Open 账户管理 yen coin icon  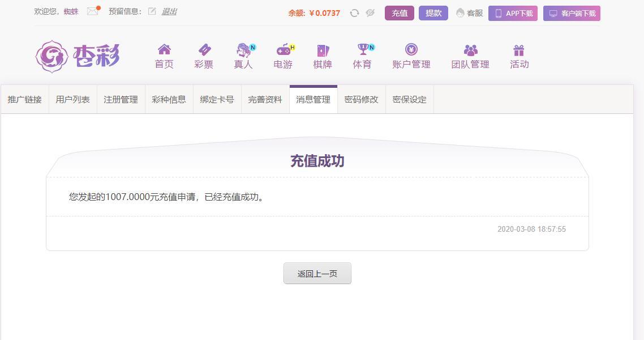click(x=411, y=50)
